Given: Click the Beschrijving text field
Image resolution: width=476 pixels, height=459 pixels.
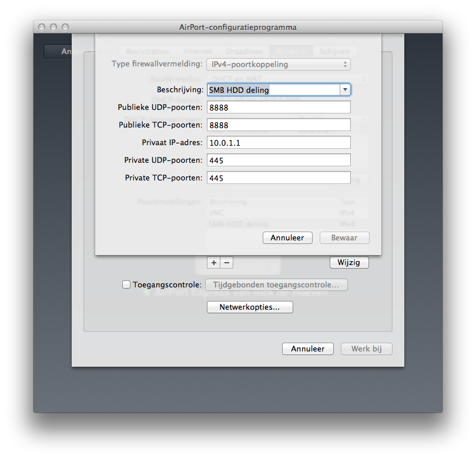Looking at the screenshot, I should (273, 90).
